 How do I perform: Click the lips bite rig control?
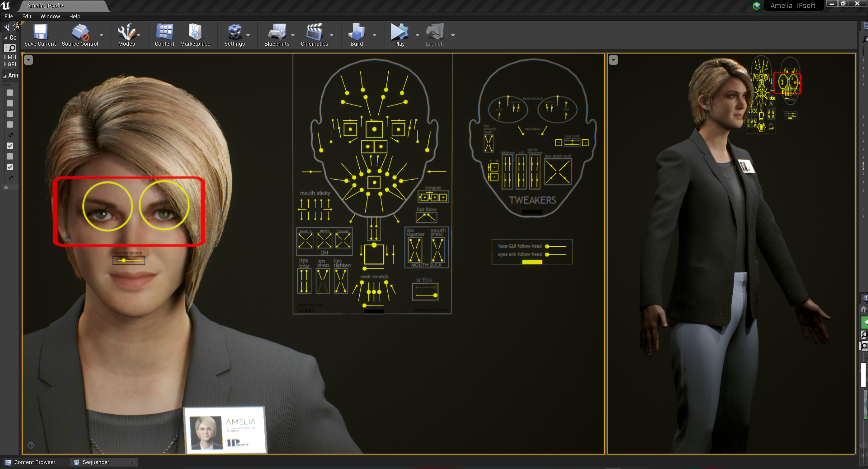pos(304,281)
